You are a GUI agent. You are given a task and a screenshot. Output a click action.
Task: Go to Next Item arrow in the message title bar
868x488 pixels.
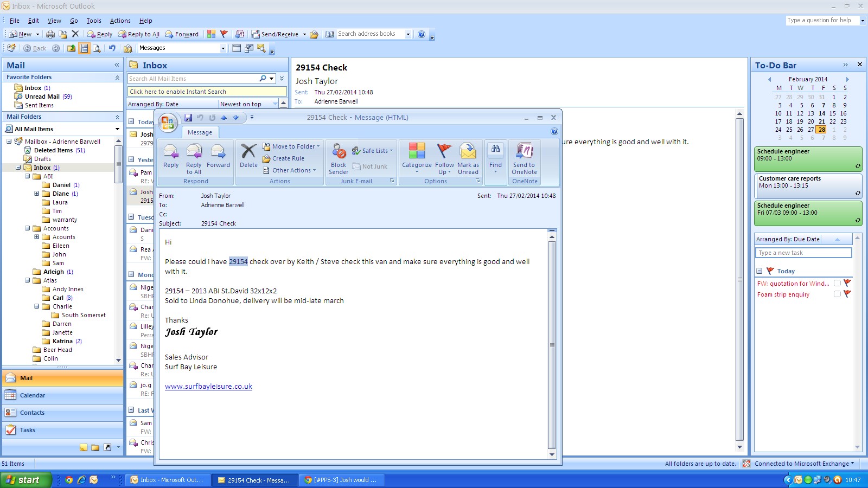click(x=236, y=117)
